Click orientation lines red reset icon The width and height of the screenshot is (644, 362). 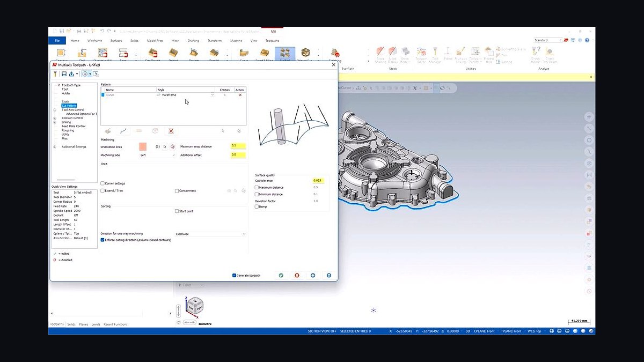pyautogui.click(x=172, y=146)
